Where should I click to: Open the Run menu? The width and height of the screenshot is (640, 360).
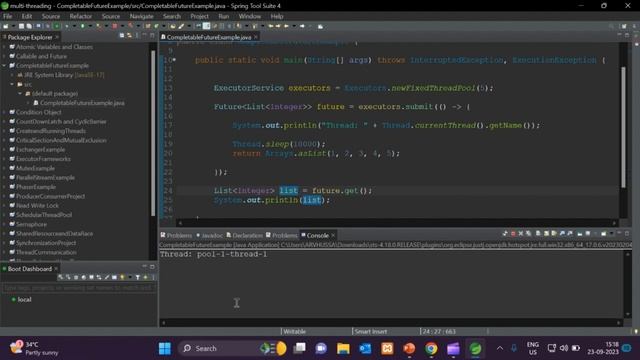click(224, 16)
